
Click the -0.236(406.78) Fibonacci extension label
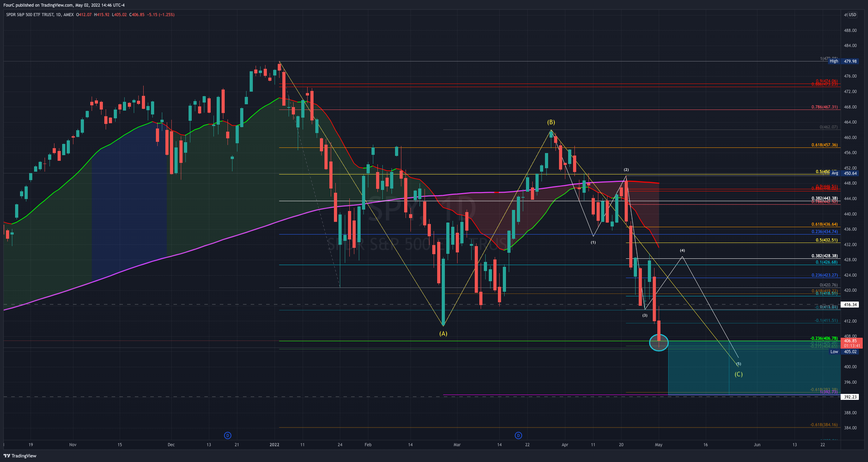point(824,338)
